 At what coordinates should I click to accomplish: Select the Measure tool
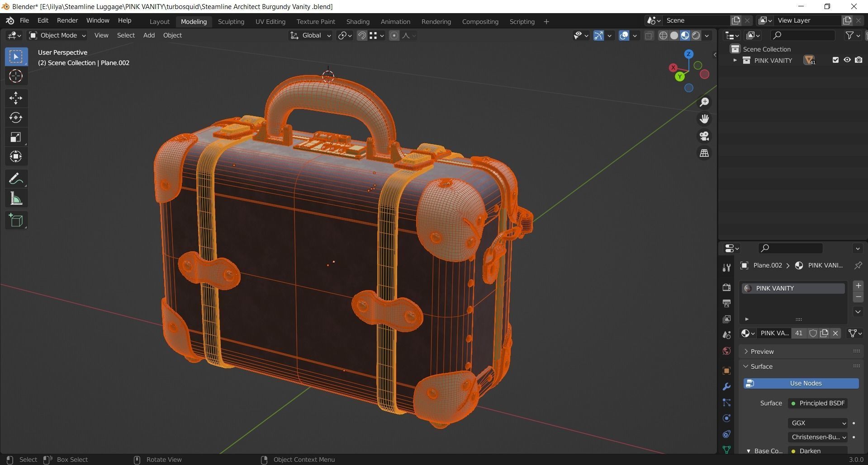point(16,198)
